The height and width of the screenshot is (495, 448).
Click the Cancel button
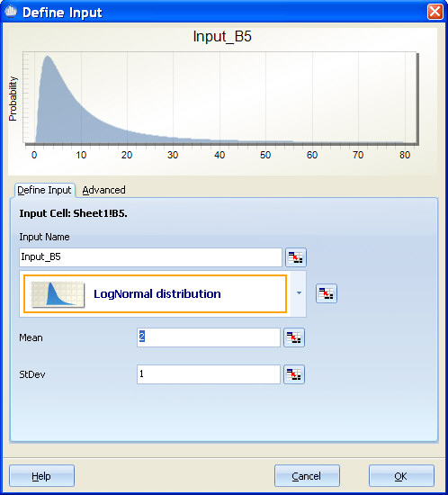307,476
